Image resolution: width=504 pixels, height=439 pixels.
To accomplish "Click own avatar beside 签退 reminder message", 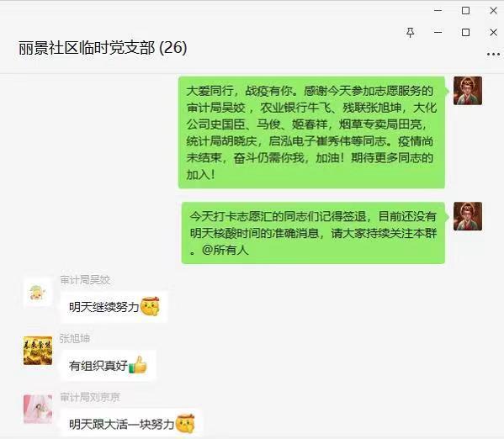I will click(468, 216).
